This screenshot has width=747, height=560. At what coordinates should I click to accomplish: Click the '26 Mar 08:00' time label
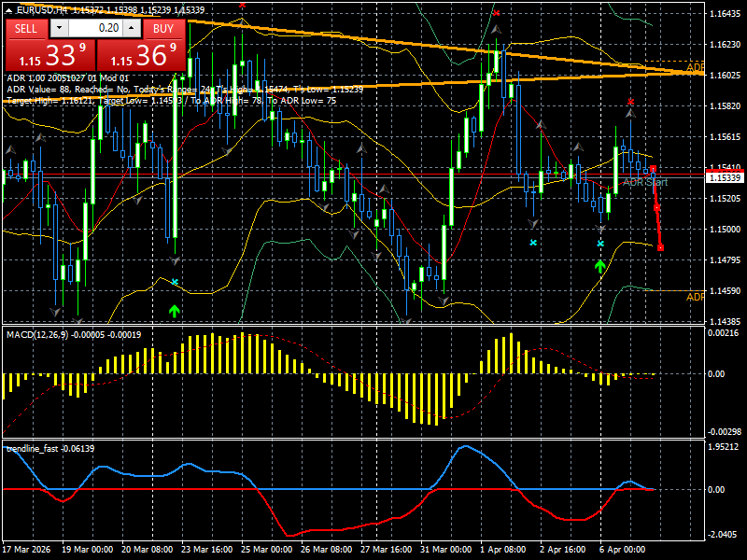click(x=326, y=550)
